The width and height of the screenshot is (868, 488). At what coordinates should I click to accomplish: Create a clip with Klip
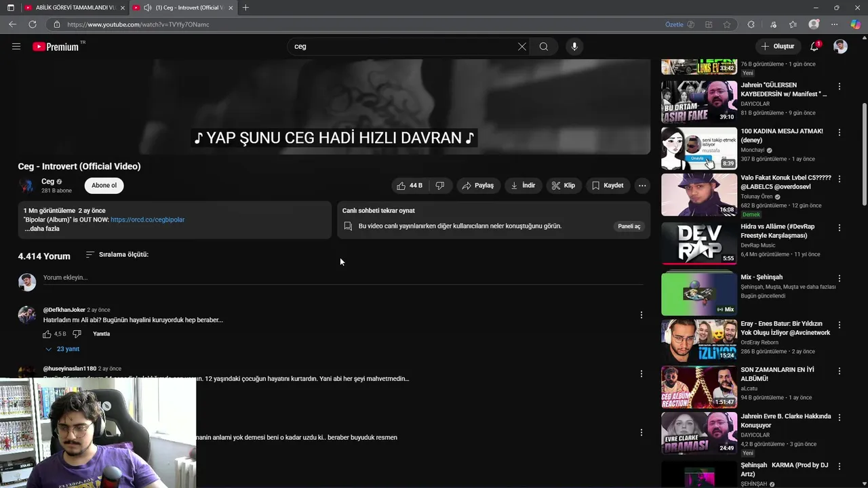[563, 185]
